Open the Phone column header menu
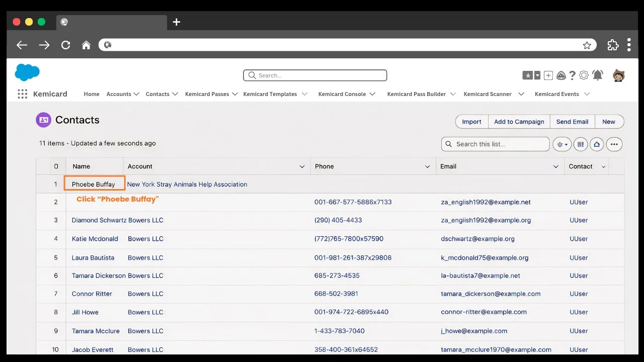 (428, 166)
